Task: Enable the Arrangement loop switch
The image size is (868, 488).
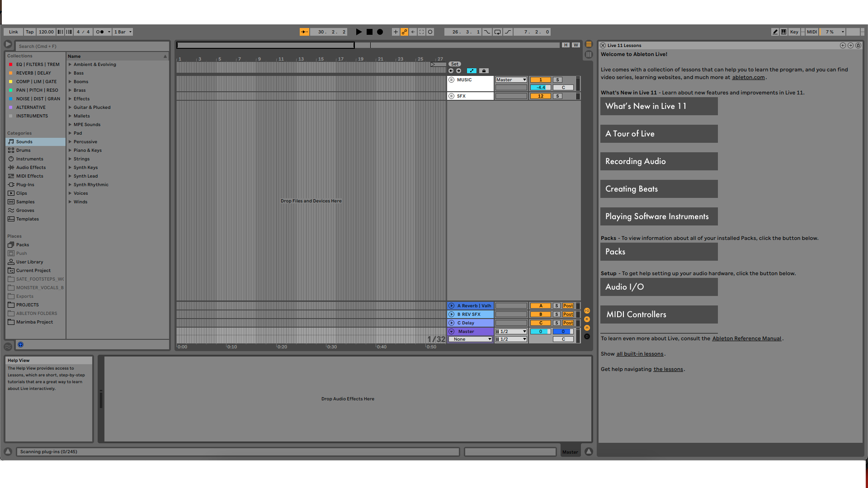Action: click(498, 32)
